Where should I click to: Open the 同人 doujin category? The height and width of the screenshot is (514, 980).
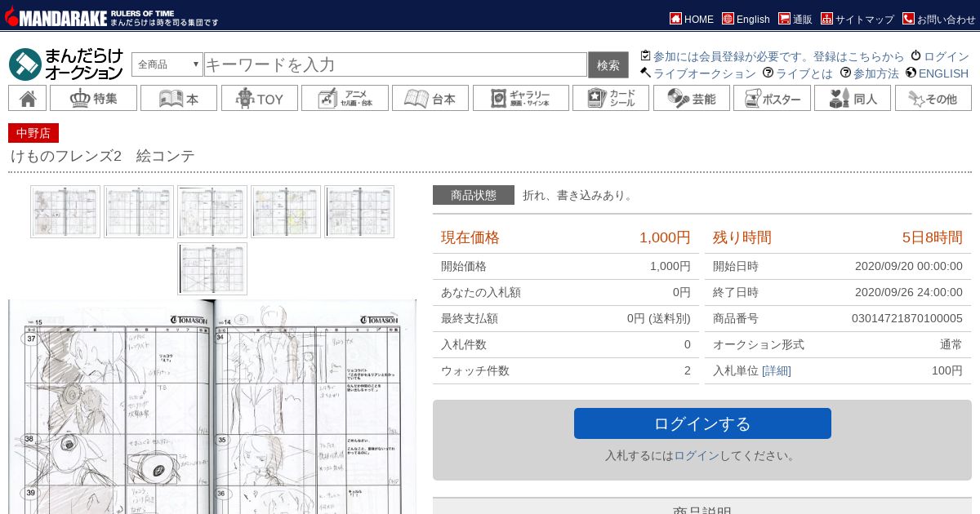click(852, 99)
